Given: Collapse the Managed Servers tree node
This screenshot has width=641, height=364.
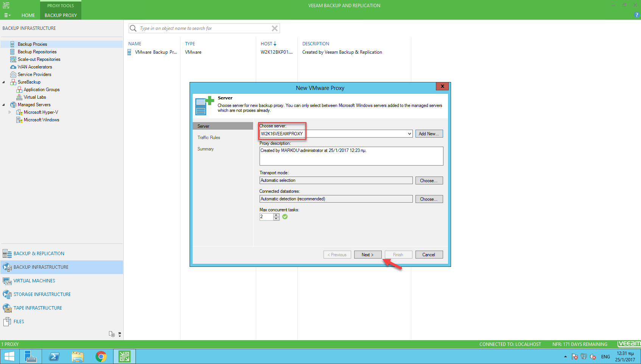Looking at the screenshot, I should coord(4,105).
